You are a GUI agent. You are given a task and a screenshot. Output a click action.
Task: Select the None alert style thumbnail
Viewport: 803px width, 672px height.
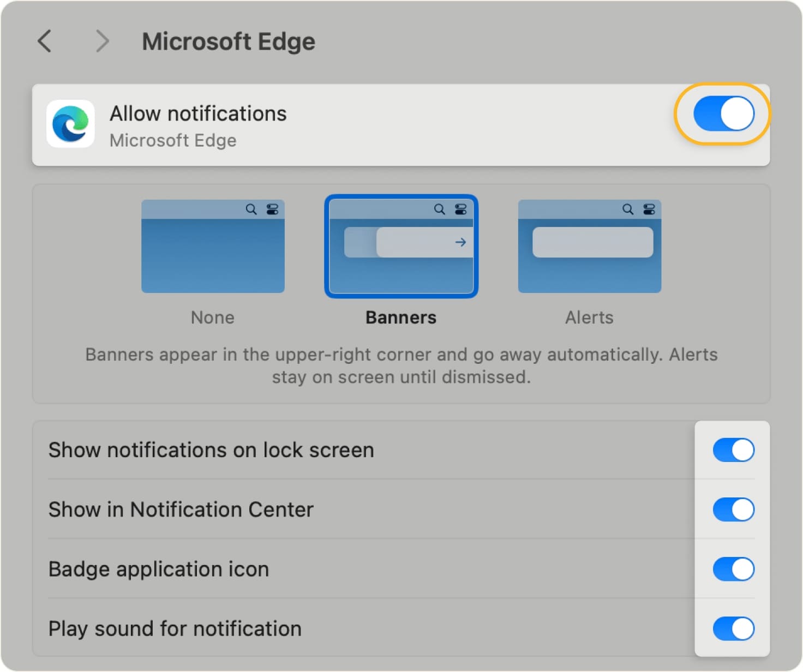[213, 247]
